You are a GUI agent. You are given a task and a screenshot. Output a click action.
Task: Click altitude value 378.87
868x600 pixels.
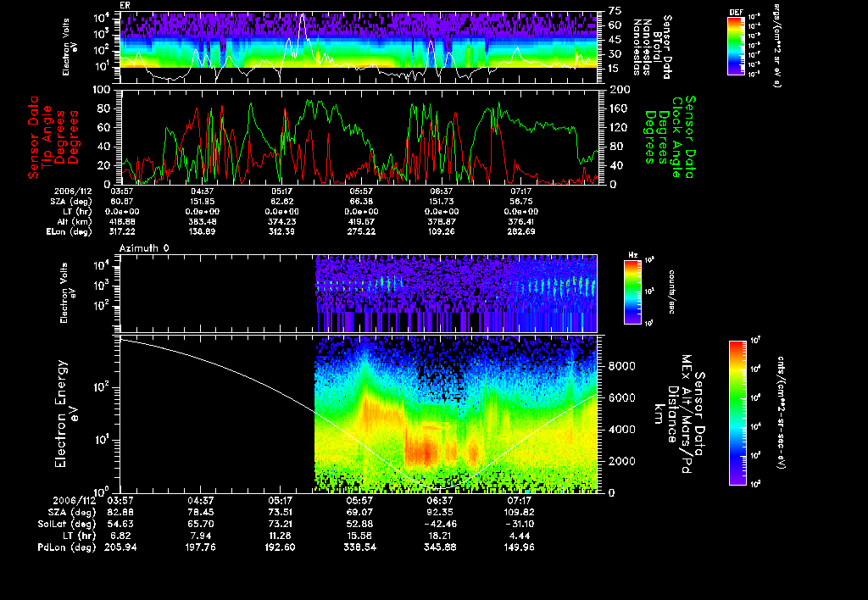[x=441, y=222]
